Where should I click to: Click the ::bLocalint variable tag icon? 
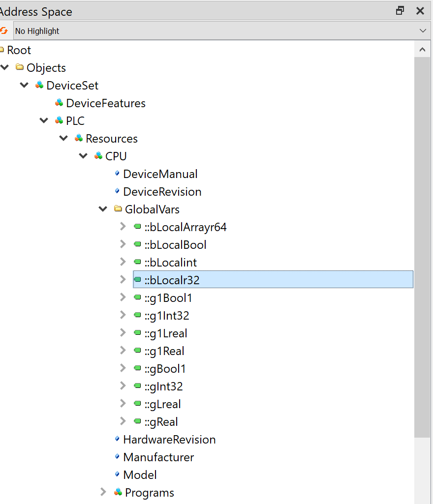pos(137,262)
